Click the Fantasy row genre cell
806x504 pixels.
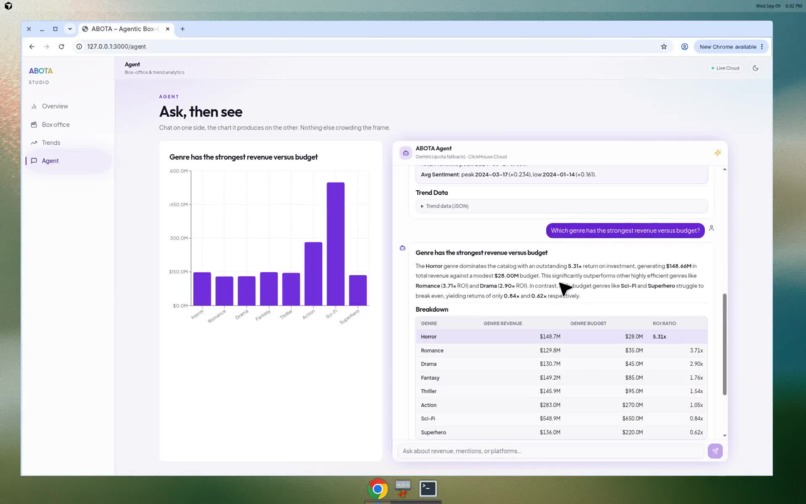coord(430,377)
